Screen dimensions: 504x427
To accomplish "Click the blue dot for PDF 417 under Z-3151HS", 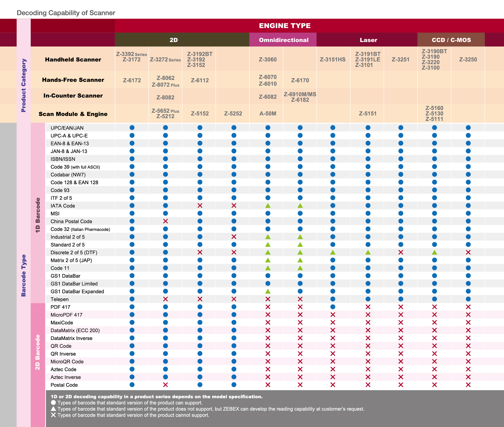I will tap(333, 307).
